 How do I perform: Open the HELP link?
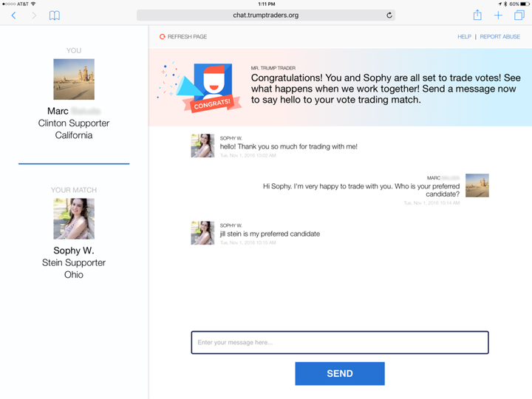pos(464,37)
